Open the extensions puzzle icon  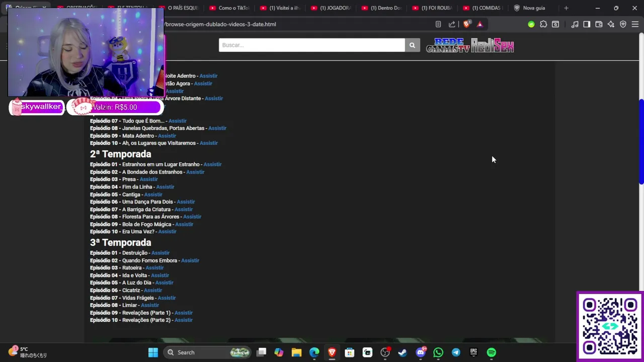tap(543, 24)
